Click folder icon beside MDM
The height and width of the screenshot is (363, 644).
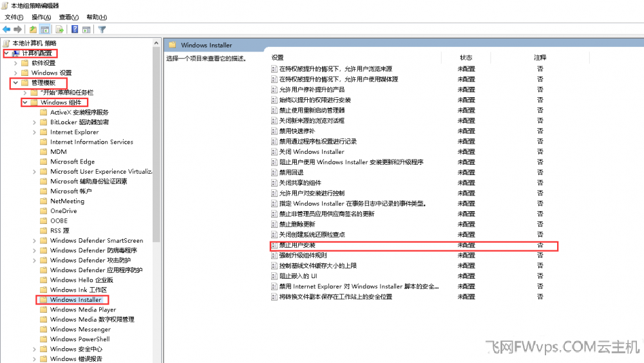pyautogui.click(x=44, y=151)
